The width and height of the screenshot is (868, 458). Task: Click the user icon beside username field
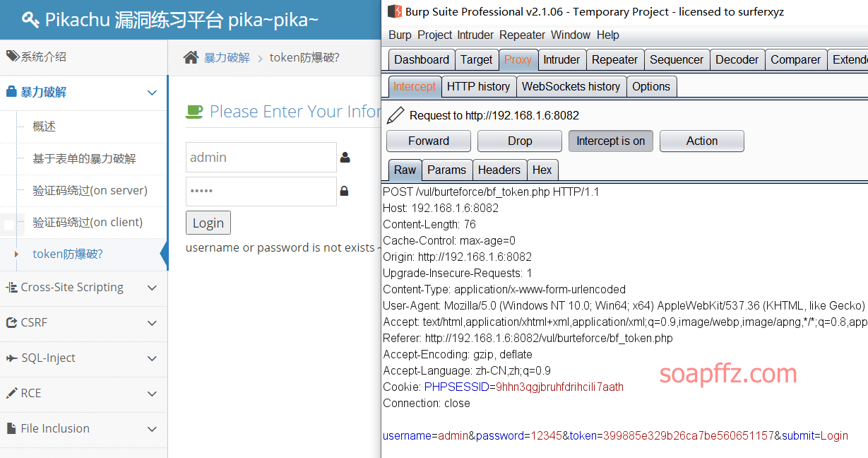[x=345, y=157]
